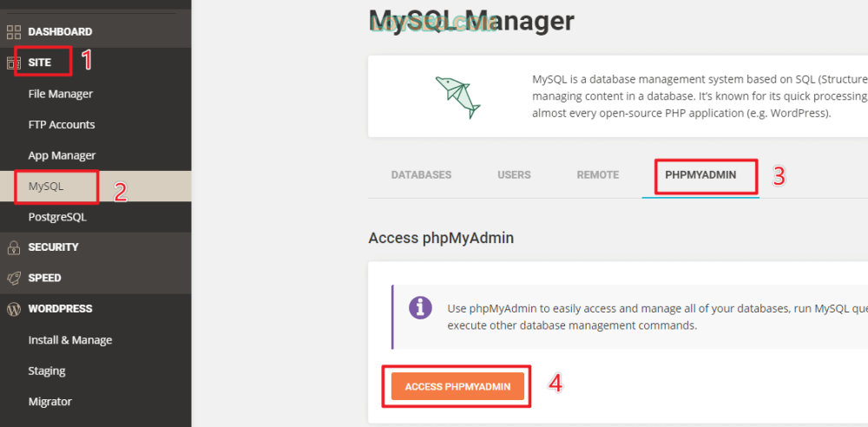Open App Manager in sidebar
868x427 pixels.
(62, 155)
